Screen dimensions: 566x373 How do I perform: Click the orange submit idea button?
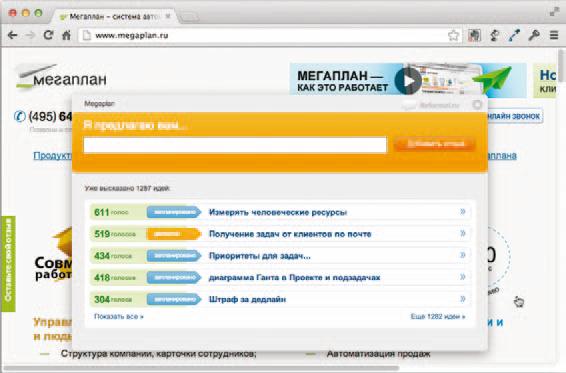pos(435,144)
